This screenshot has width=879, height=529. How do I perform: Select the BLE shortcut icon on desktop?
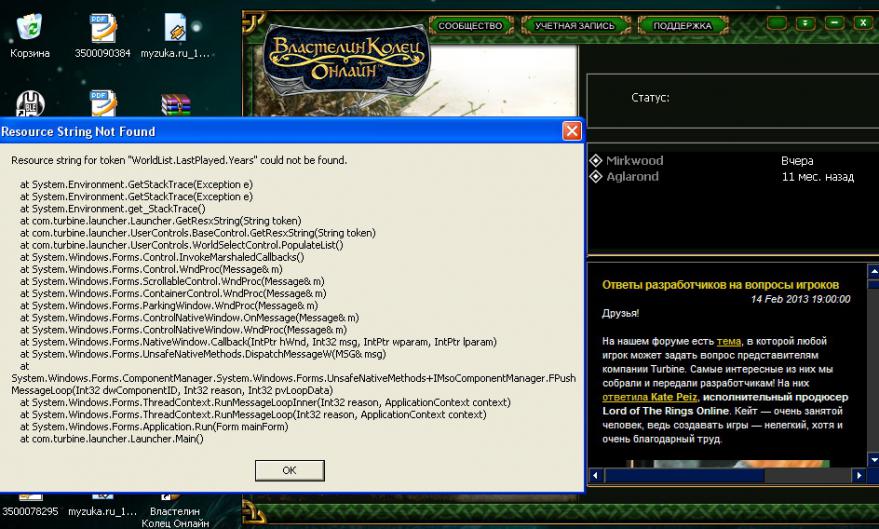tap(30, 104)
